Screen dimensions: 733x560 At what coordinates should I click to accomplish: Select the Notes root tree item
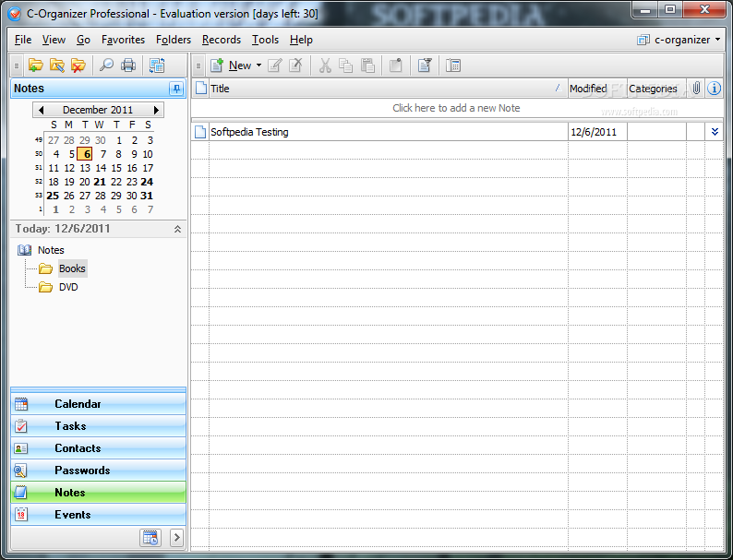pos(51,250)
